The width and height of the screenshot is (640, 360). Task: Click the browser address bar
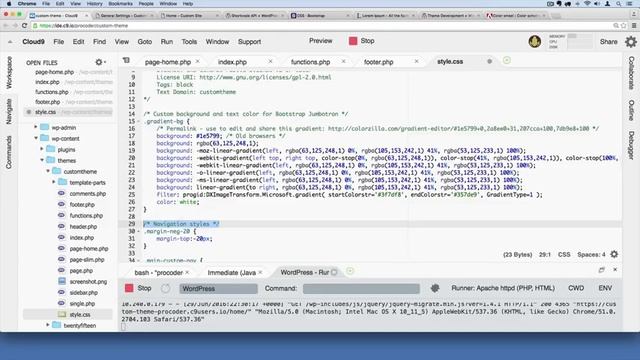tap(322, 25)
